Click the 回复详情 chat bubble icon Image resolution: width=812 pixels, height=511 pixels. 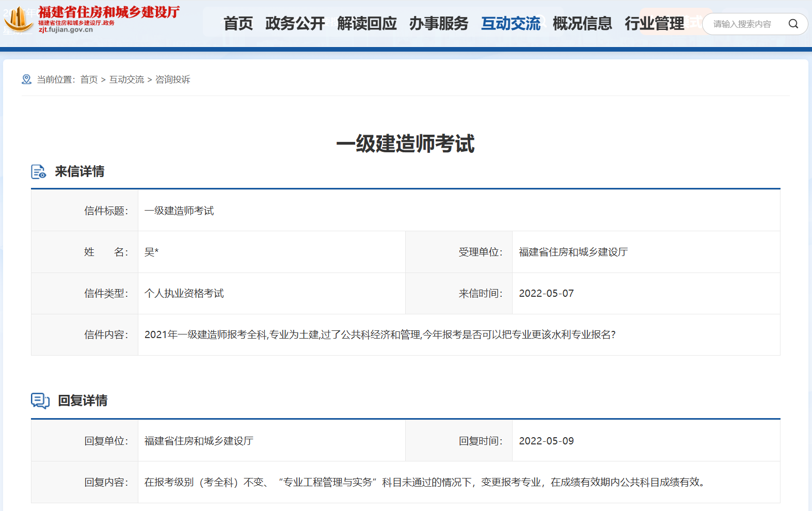(x=40, y=401)
